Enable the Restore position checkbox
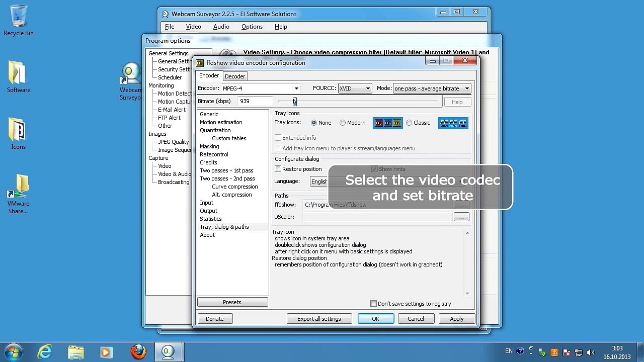 (278, 169)
